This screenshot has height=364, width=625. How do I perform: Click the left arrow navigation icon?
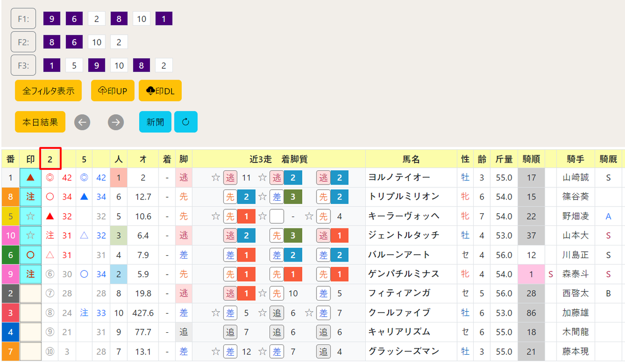pos(82,122)
